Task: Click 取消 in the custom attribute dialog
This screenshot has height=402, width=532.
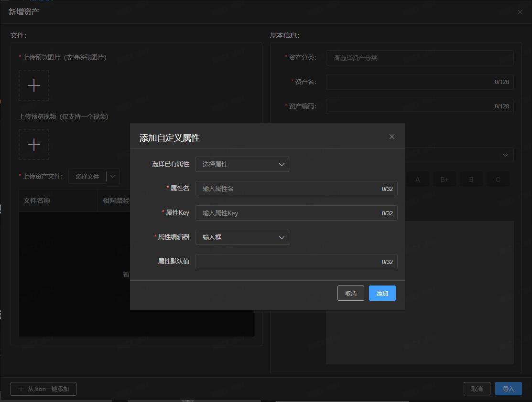Action: point(350,293)
